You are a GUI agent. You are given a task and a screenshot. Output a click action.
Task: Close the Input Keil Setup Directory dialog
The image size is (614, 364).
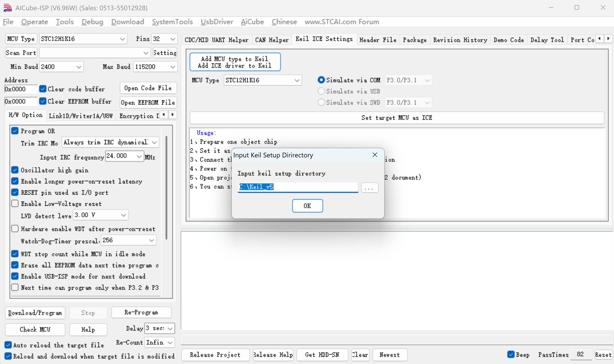coord(375,155)
